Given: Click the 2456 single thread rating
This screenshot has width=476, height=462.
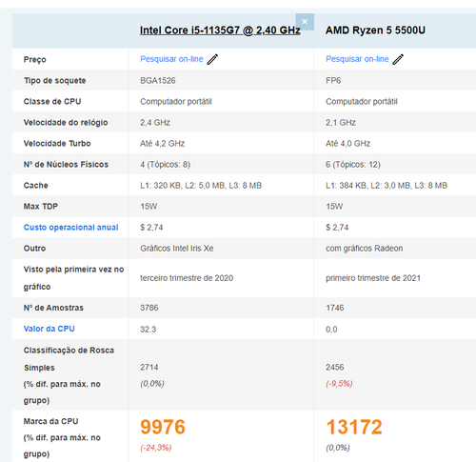Looking at the screenshot, I should tap(335, 368).
